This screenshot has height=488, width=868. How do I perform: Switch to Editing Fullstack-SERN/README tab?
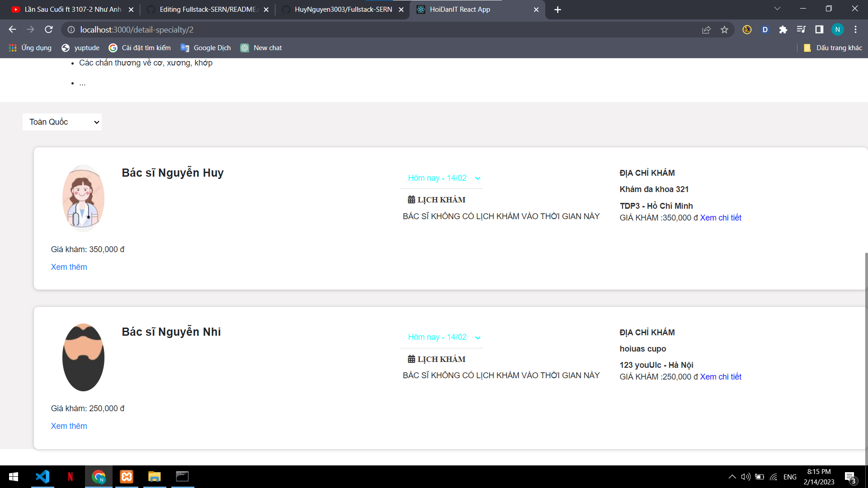point(208,9)
